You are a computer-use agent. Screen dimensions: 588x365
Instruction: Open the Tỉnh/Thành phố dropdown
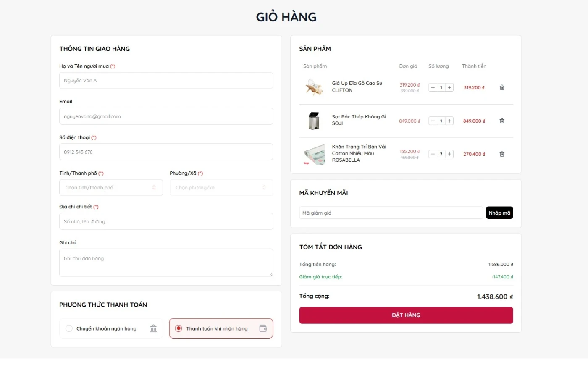point(111,188)
